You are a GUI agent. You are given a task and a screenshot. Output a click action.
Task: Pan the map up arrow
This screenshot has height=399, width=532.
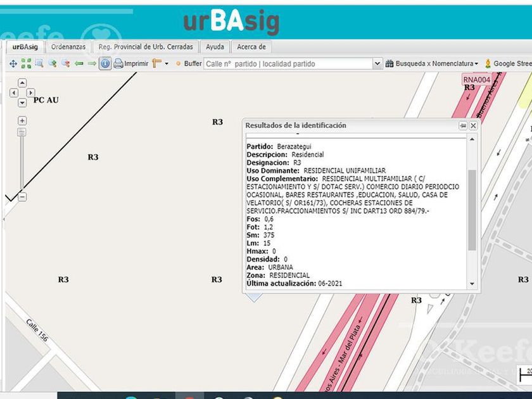(x=22, y=83)
